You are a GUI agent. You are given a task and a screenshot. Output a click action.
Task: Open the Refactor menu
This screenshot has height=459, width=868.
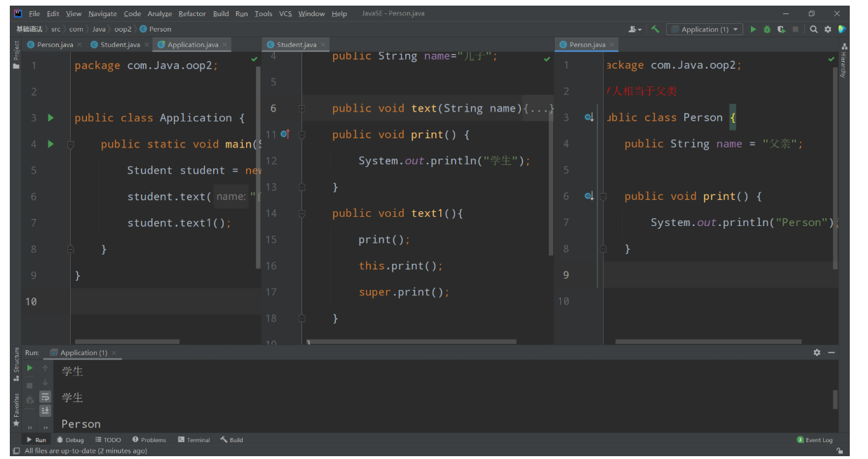point(192,13)
